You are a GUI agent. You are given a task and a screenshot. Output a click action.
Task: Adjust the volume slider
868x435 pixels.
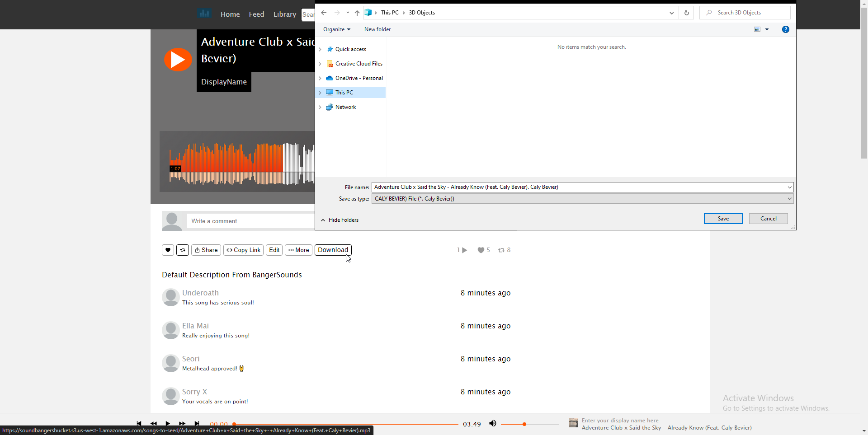530,424
